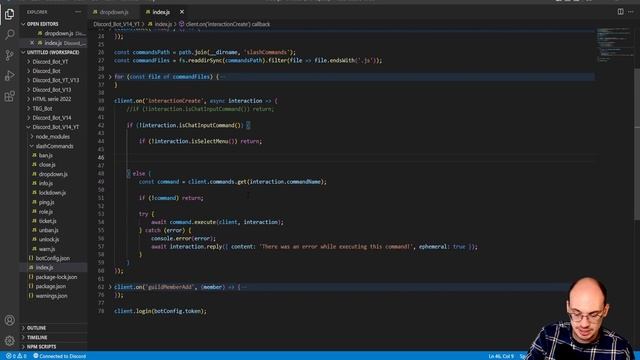Open warnings.json in the file tree
Image resolution: width=640 pixels, height=360 pixels.
[x=51, y=296]
